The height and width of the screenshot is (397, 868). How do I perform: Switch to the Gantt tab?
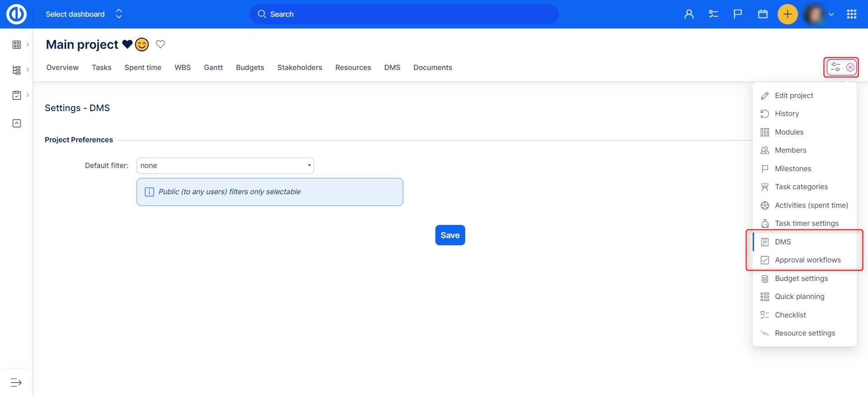coord(213,67)
